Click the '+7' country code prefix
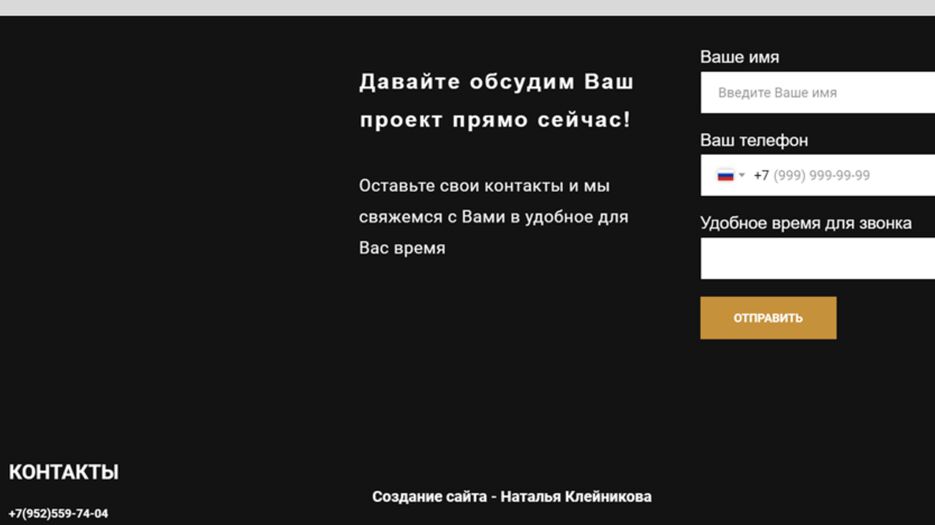The width and height of the screenshot is (935, 525). click(x=761, y=176)
